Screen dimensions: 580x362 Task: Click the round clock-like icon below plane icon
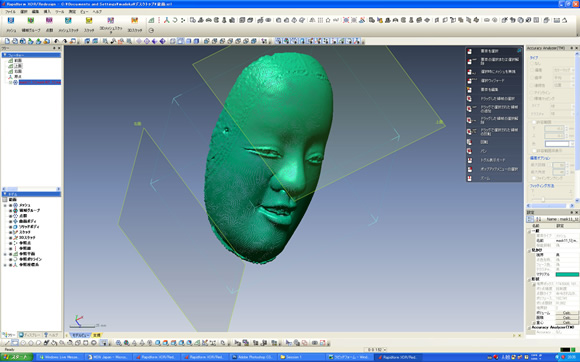(x=151, y=30)
